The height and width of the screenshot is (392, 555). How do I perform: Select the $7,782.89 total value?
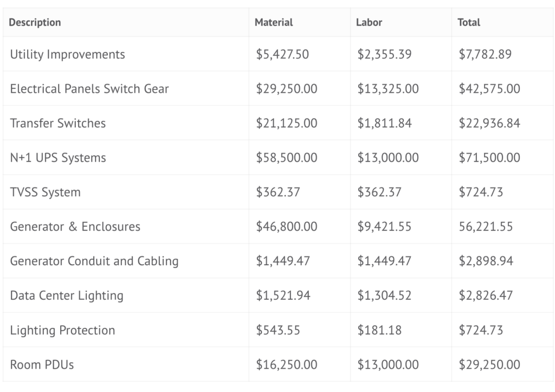point(485,54)
